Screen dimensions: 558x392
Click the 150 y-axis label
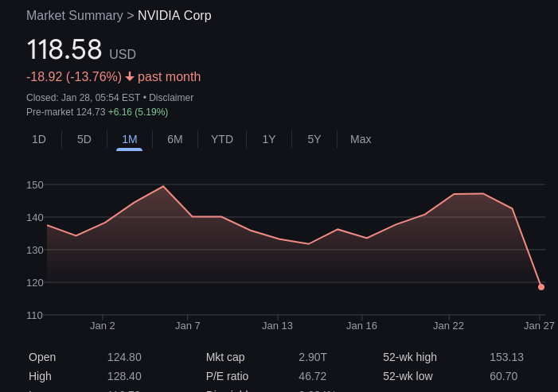tap(35, 184)
